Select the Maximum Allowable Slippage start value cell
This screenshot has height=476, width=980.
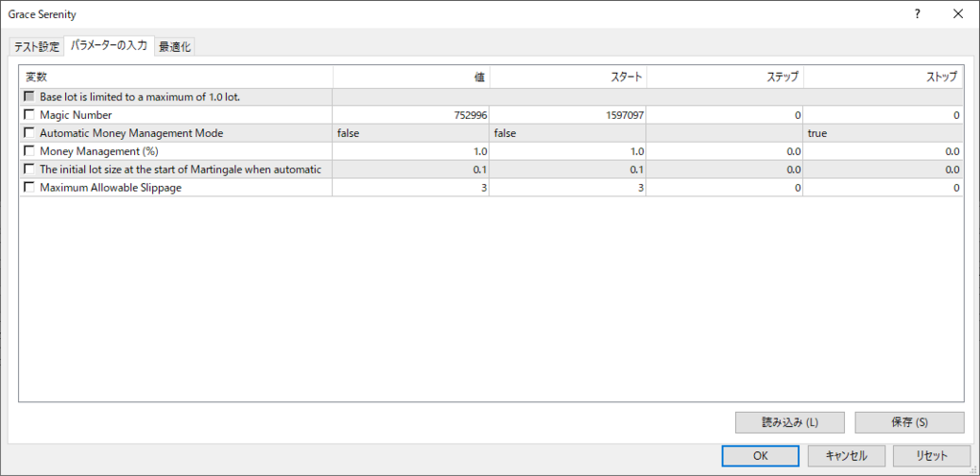point(568,188)
